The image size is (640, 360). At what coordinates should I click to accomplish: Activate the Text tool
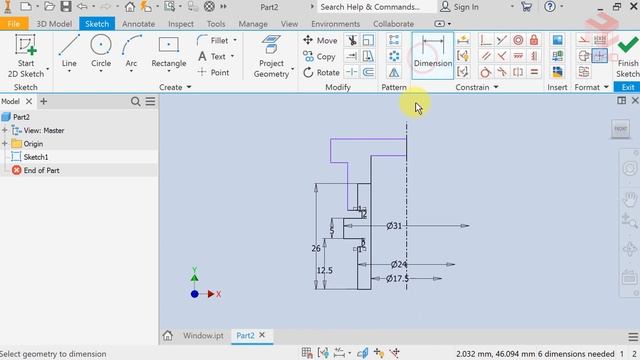coord(212,56)
